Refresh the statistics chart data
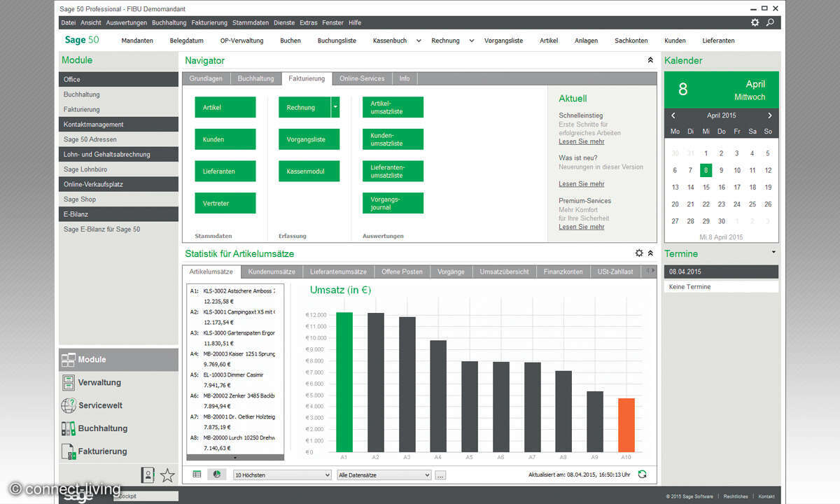The height and width of the screenshot is (504, 840). [642, 475]
